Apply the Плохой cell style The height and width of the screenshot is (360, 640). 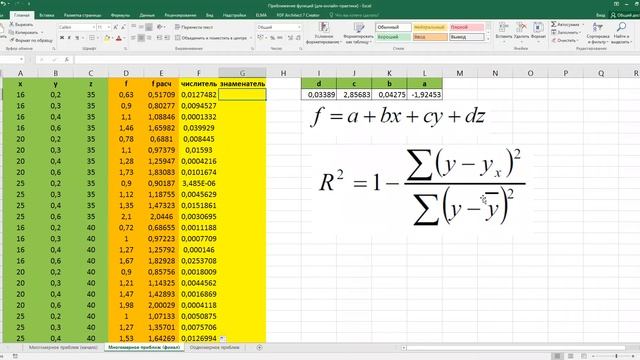[467, 27]
